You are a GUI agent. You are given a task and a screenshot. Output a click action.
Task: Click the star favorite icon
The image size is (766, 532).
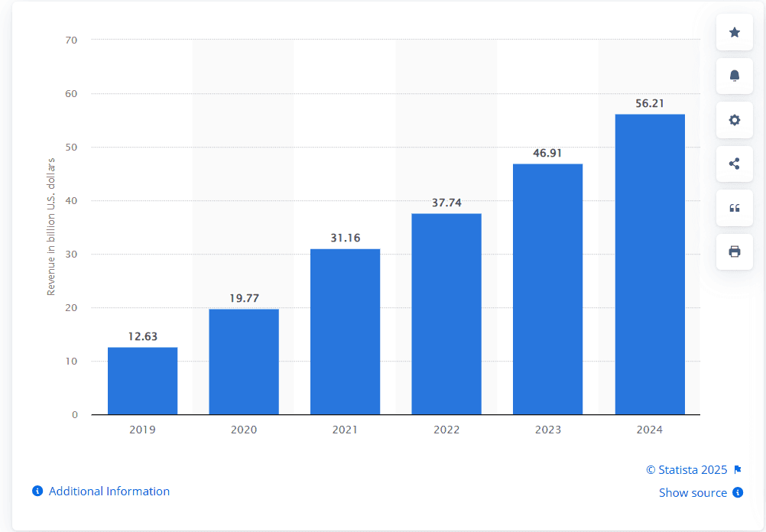click(734, 32)
